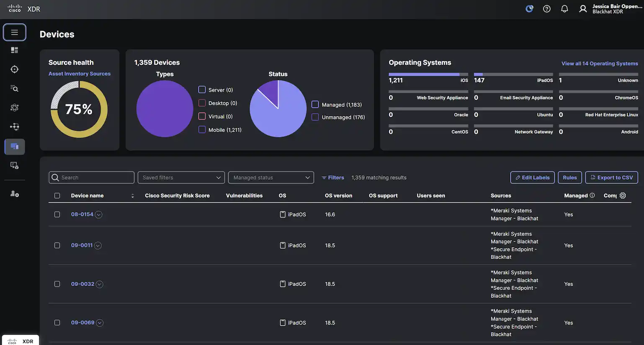Image resolution: width=644 pixels, height=345 pixels.
Task: Select the Devices icon in the sidebar
Action: [x=14, y=147]
